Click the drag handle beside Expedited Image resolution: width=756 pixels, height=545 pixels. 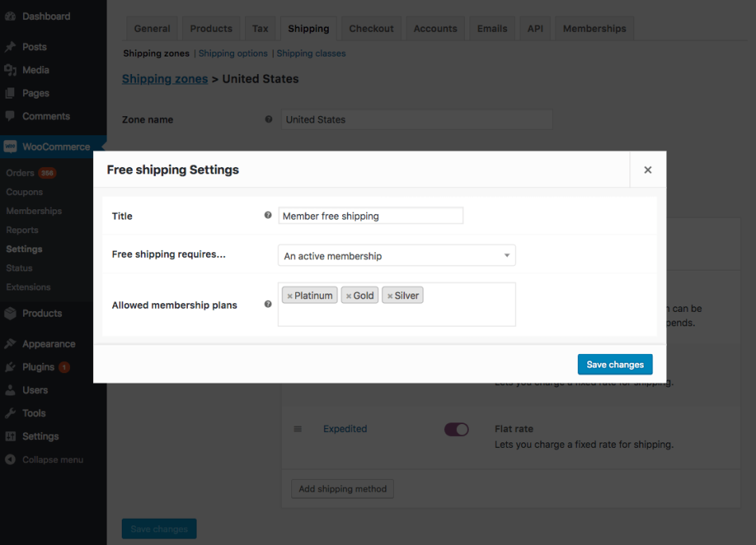[298, 429]
